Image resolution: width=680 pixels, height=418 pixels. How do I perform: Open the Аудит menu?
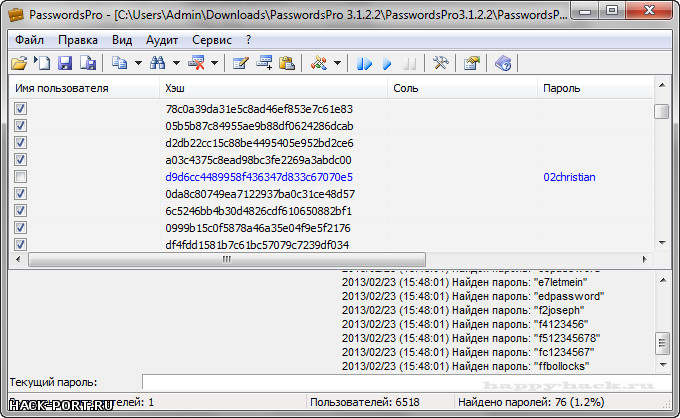(162, 40)
